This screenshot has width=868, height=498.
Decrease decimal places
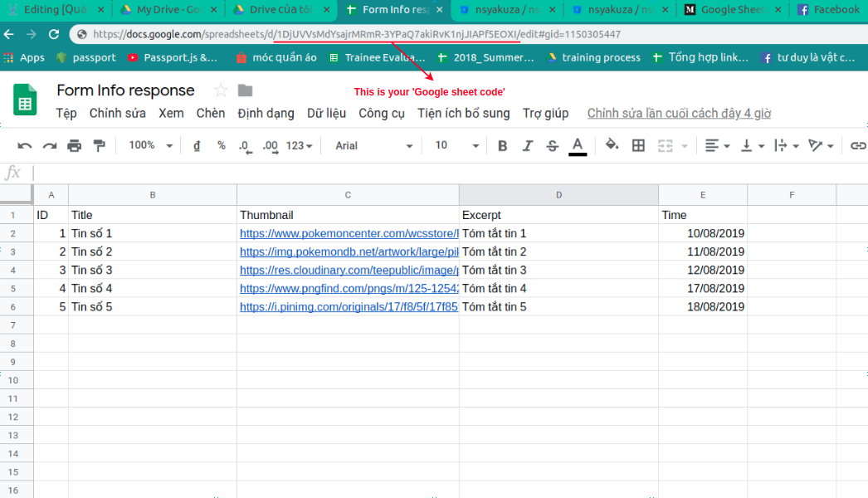point(246,146)
